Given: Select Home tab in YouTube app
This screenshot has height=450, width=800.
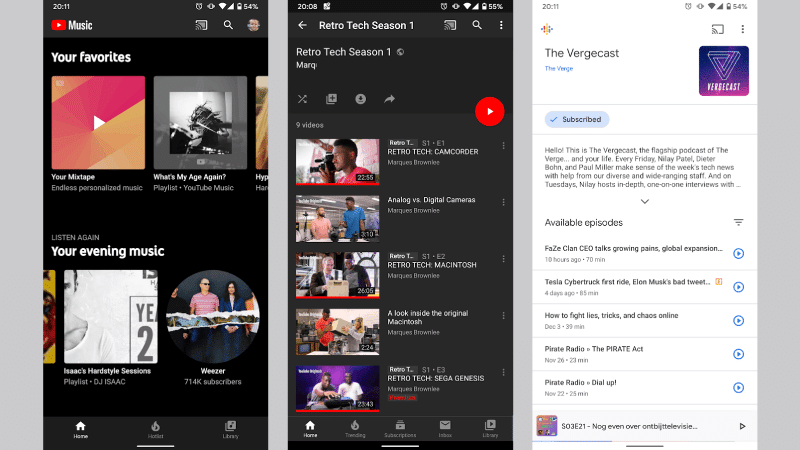Looking at the screenshot, I should coord(310,429).
